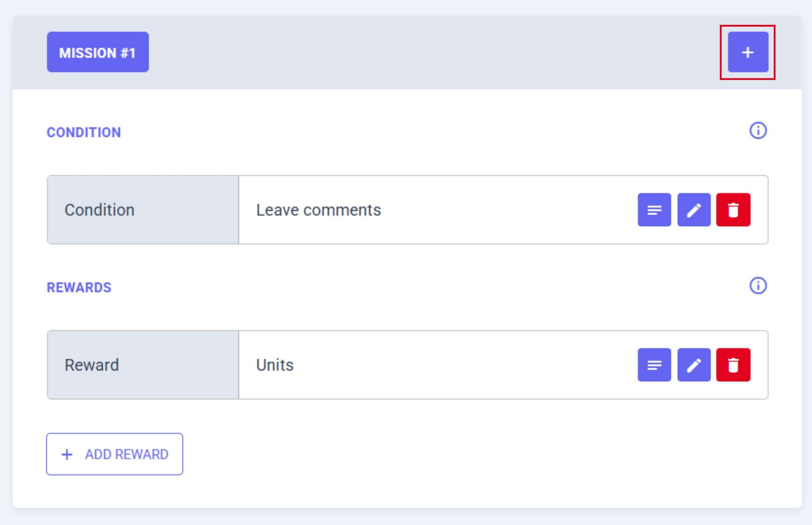Open the Condition section info icon

click(758, 131)
